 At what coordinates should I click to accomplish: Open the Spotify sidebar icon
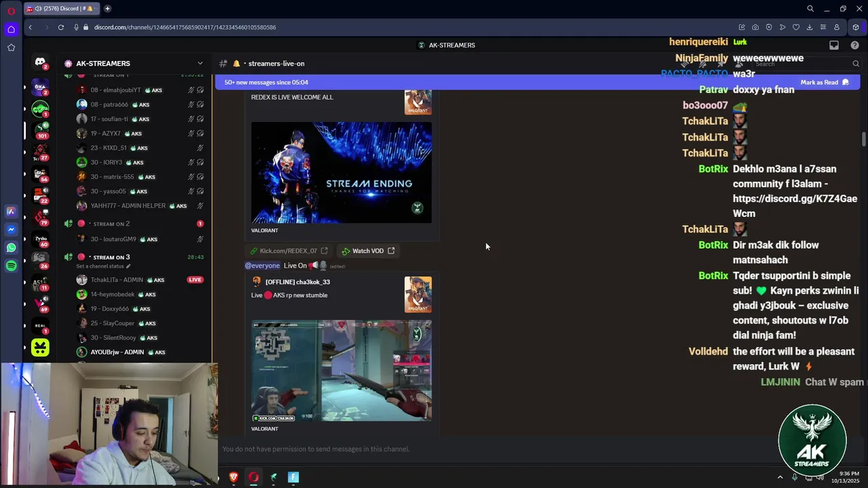[x=11, y=266]
